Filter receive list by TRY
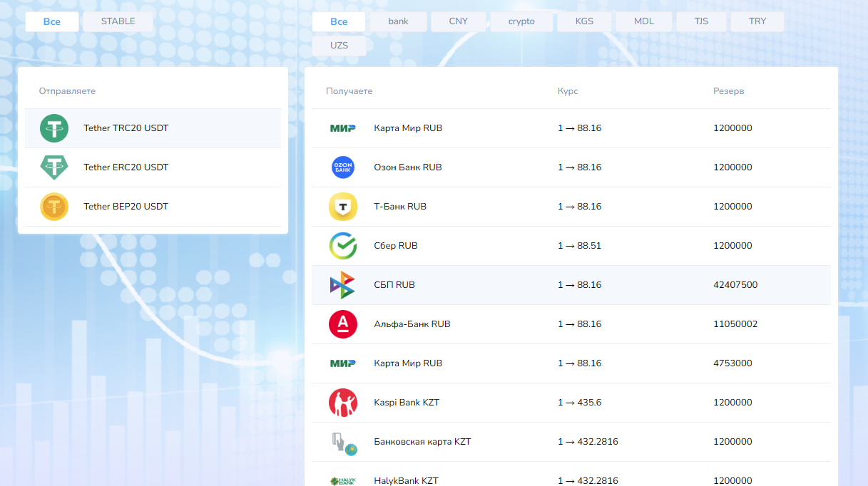Screen dimensions: 868x486 tap(757, 21)
